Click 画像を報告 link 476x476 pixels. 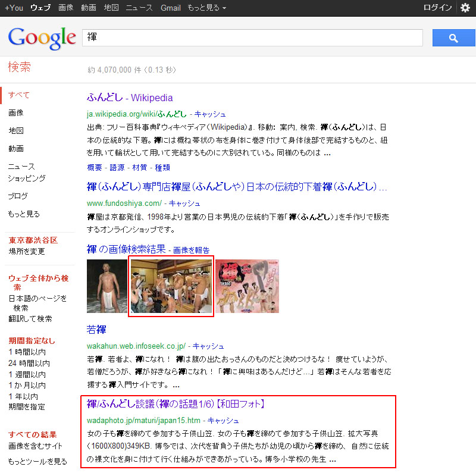(191, 250)
